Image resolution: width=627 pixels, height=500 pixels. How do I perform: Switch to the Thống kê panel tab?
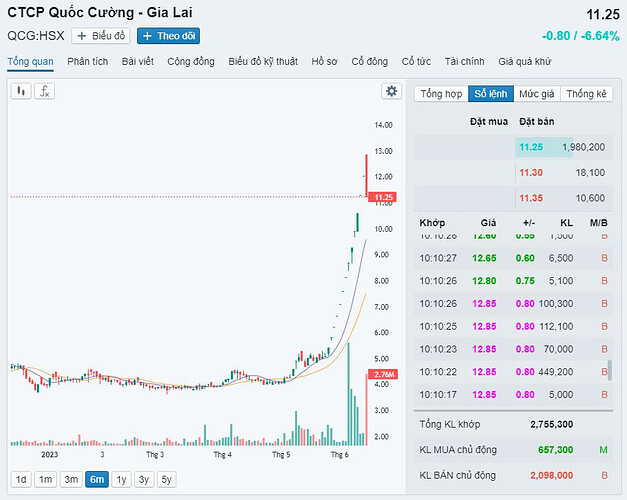pyautogui.click(x=586, y=94)
